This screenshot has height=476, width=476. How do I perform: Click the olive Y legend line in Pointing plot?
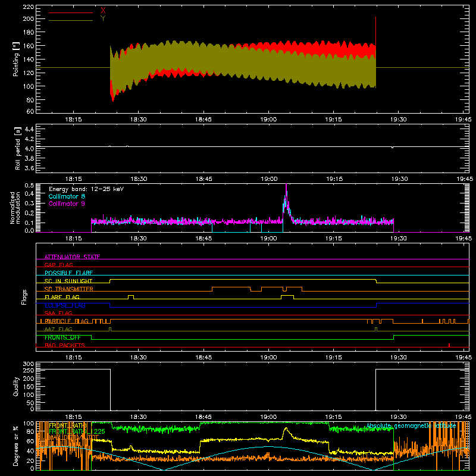[70, 20]
